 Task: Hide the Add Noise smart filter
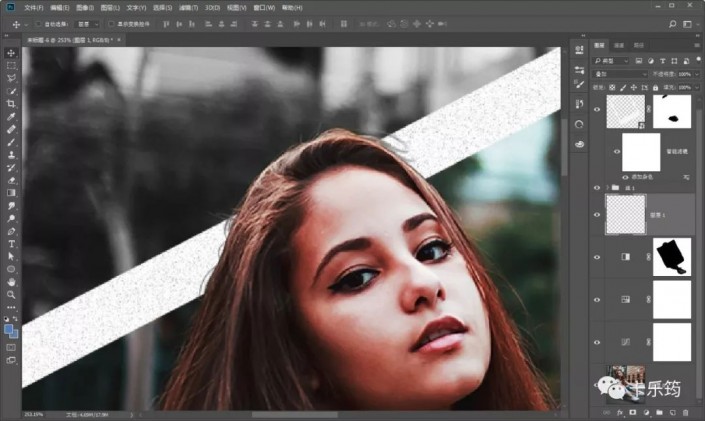[625, 177]
